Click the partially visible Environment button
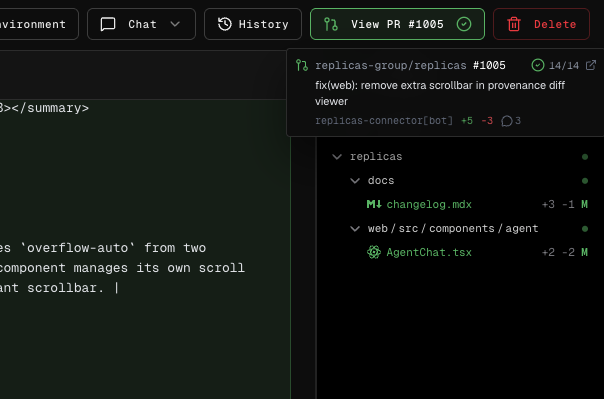 click(39, 24)
